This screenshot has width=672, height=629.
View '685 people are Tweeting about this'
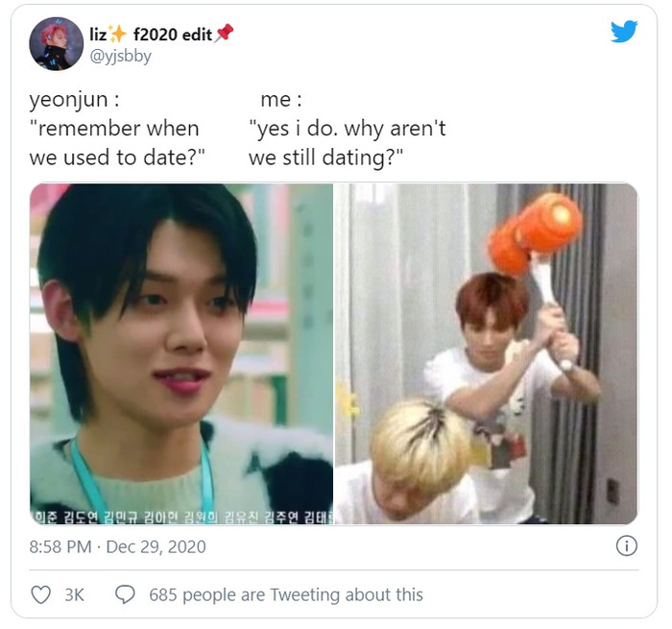click(x=286, y=594)
